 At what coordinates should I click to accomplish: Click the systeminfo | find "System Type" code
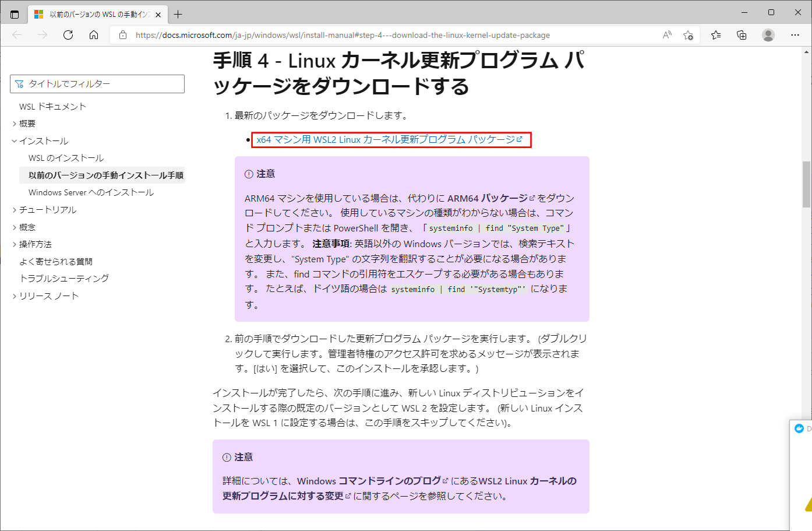[496, 228]
